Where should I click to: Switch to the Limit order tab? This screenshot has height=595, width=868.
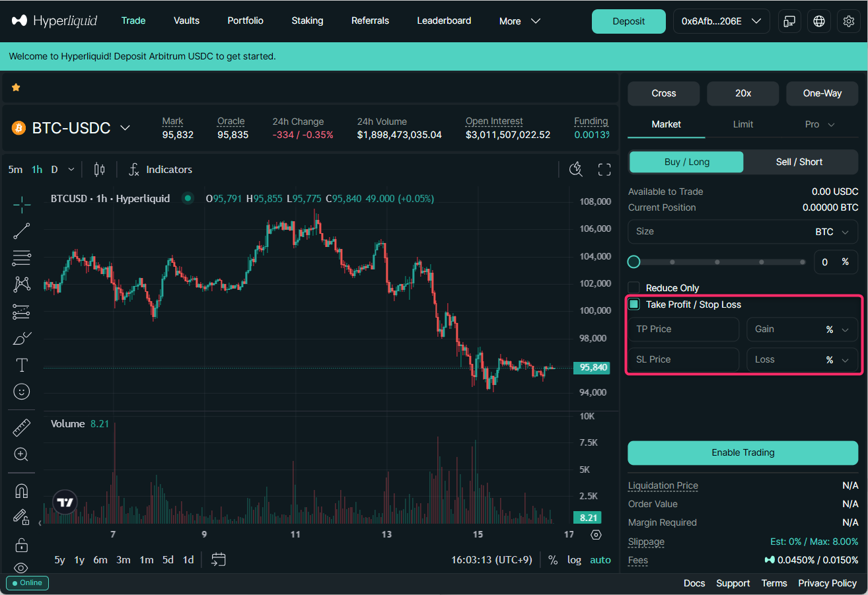tap(742, 124)
